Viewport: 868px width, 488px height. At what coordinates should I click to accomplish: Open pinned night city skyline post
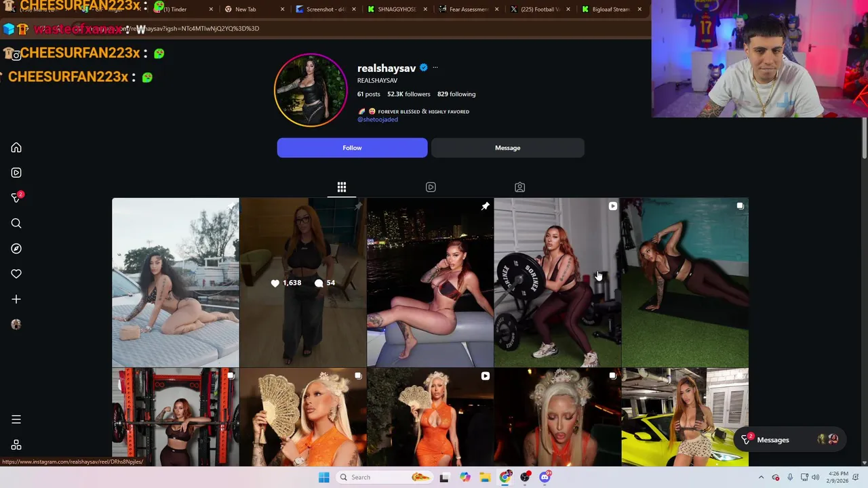[x=431, y=282]
